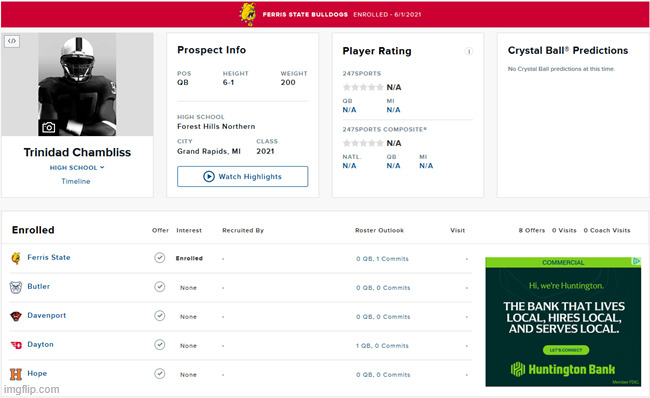Click the AdChoices icon on the ad
650x398 pixels.
(x=636, y=261)
